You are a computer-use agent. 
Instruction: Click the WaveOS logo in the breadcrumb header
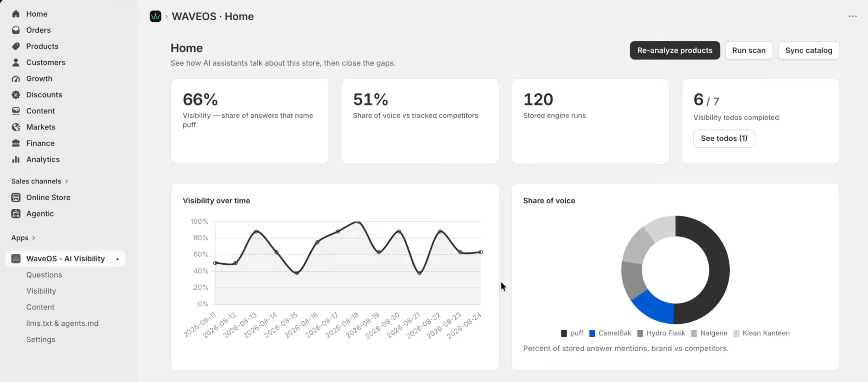pos(155,16)
